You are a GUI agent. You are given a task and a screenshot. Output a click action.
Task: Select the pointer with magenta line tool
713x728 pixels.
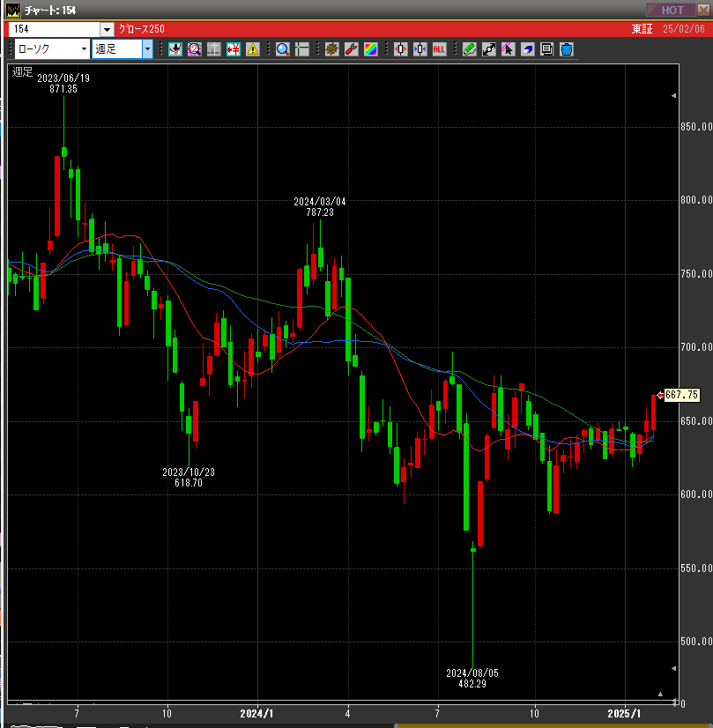pyautogui.click(x=508, y=49)
